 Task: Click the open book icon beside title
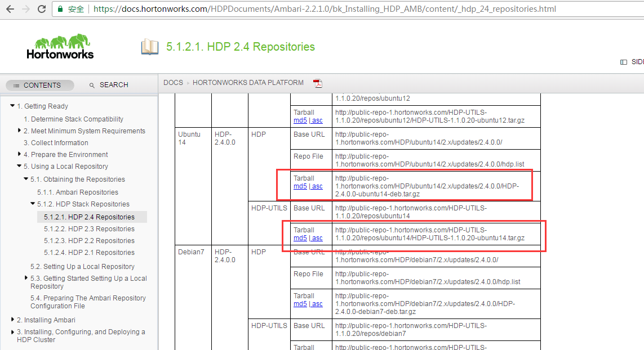coord(149,47)
